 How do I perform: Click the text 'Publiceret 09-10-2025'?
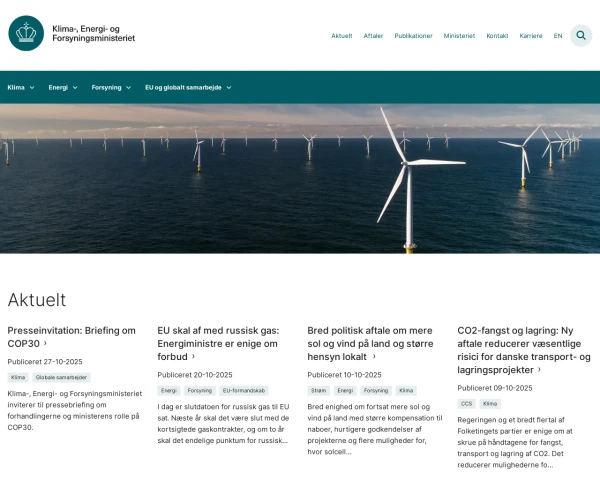pyautogui.click(x=495, y=388)
